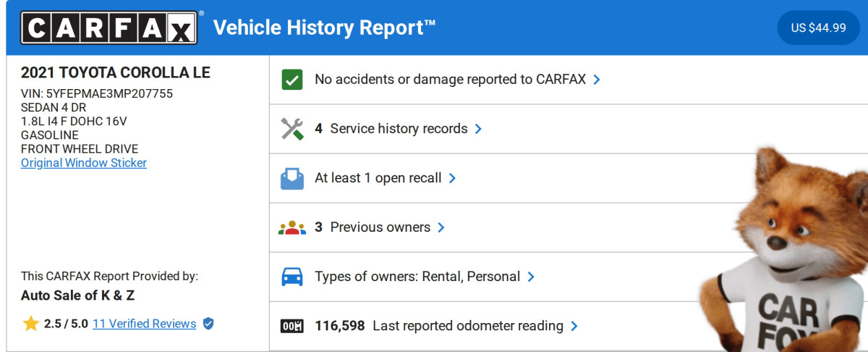Click the Last reported odometer reading text

pos(467,326)
